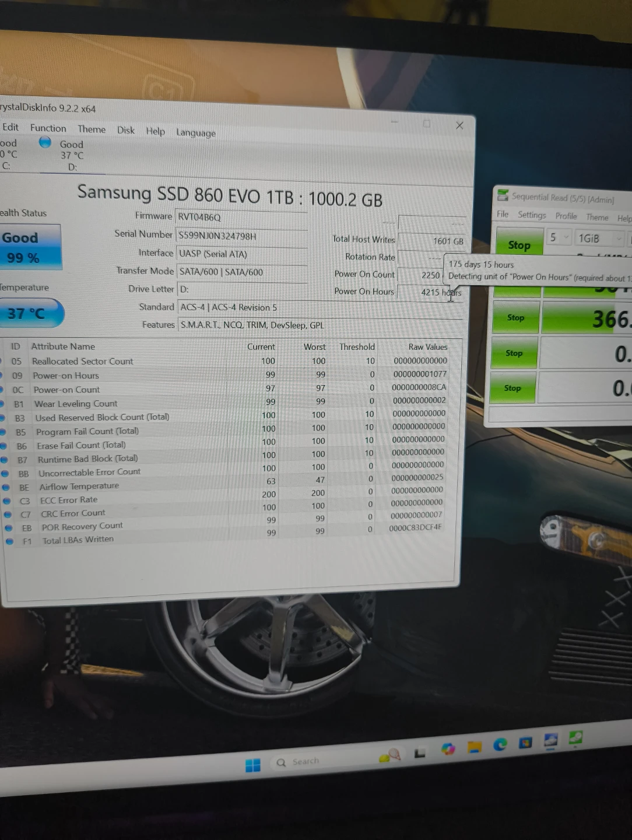Open Microsoft Edge from the taskbar
This screenshot has width=632, height=840.
(500, 744)
